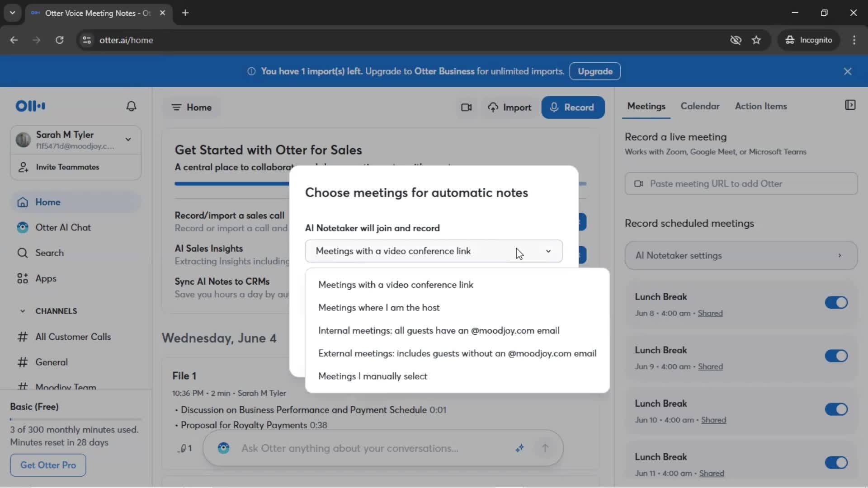Open a new browser tab
Screen dimensions: 868x488
tap(185, 13)
